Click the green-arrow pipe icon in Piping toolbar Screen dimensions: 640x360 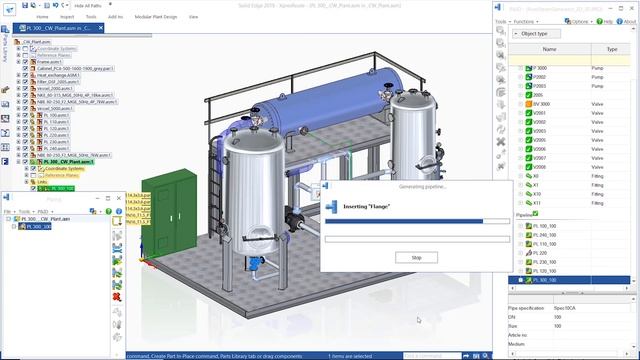click(117, 260)
